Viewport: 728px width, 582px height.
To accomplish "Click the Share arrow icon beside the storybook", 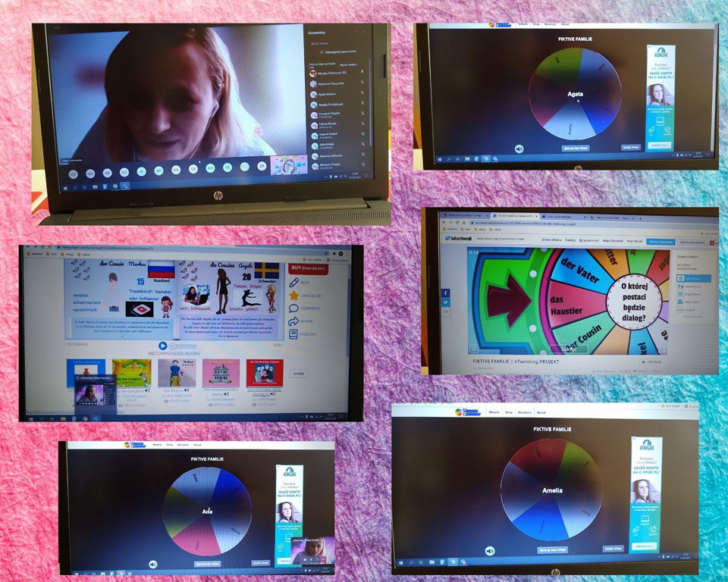I will pos(293,321).
